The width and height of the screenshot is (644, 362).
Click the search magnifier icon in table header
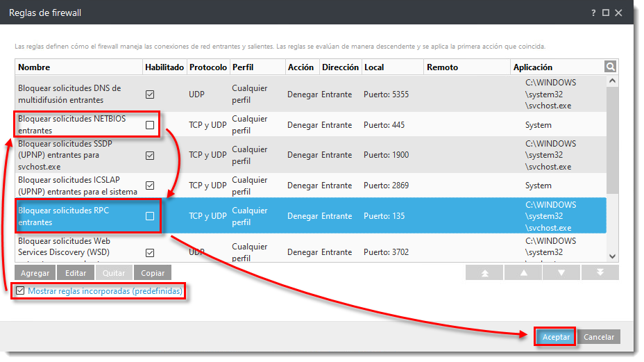click(x=611, y=67)
